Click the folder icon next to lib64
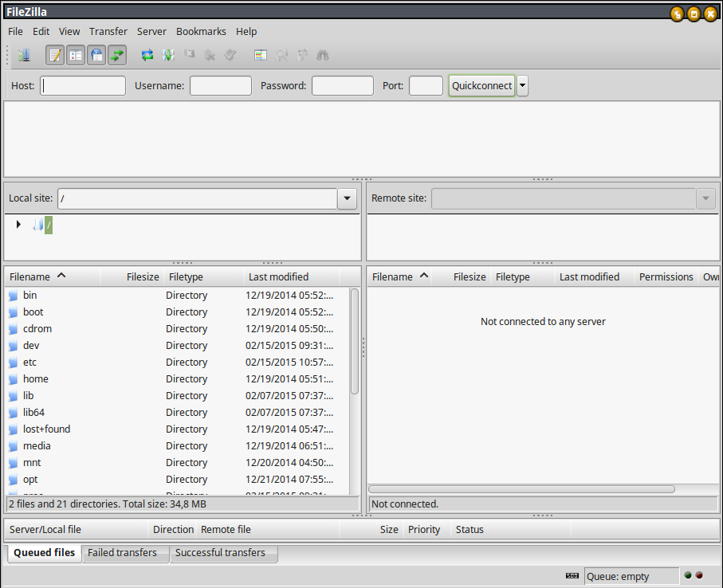 point(14,413)
